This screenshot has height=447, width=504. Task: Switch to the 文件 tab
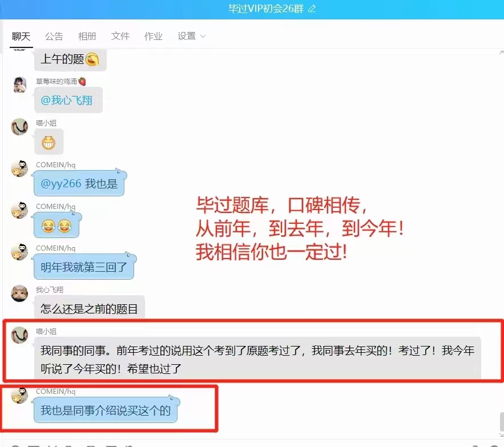click(120, 37)
